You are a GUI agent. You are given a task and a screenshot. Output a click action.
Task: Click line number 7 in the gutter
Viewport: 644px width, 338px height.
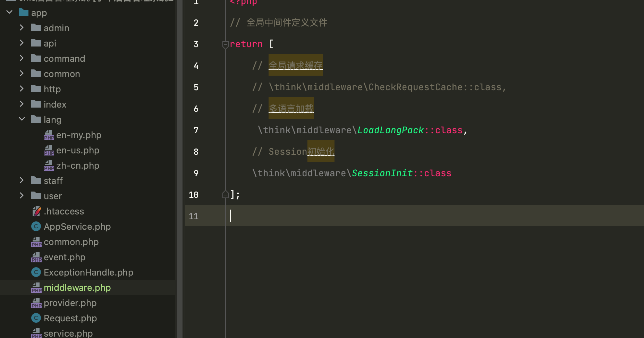click(x=196, y=130)
